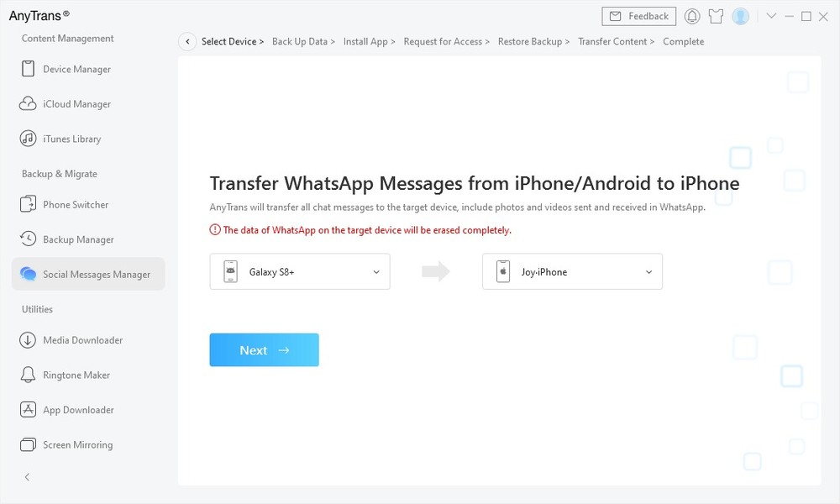This screenshot has width=840, height=504.
Task: Open Ringtone Maker bell icon
Action: (28, 375)
